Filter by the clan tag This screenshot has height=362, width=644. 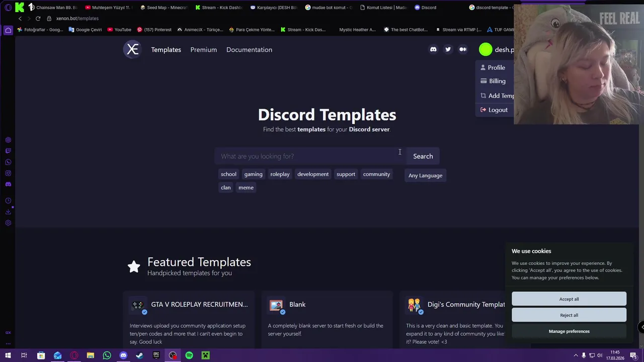pos(225,188)
